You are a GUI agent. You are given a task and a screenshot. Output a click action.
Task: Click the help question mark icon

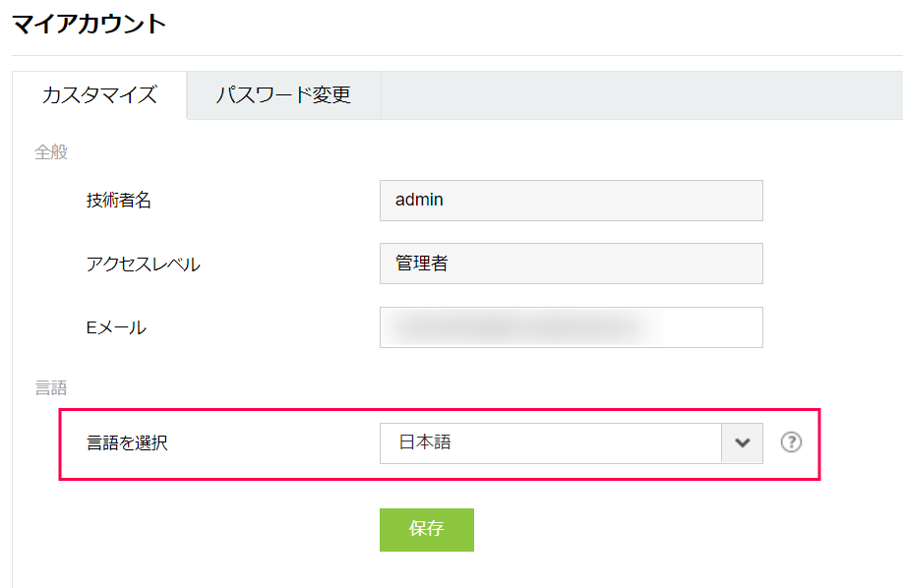(x=791, y=442)
